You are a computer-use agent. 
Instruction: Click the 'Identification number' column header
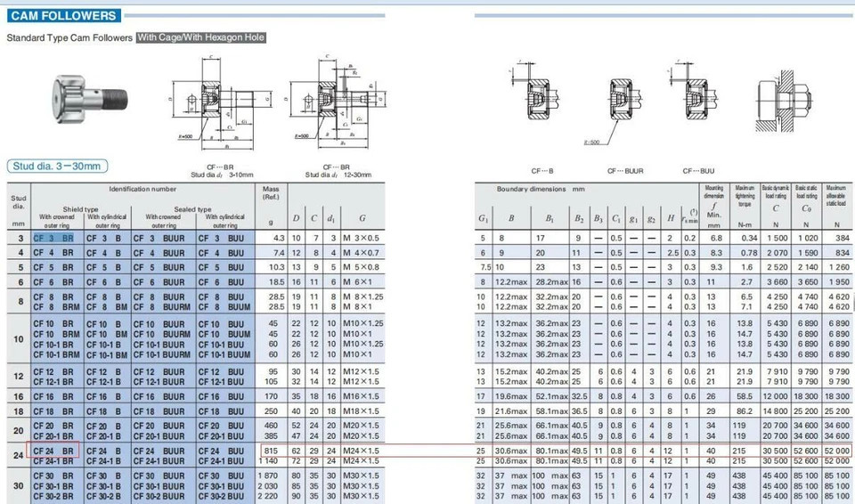click(142, 190)
